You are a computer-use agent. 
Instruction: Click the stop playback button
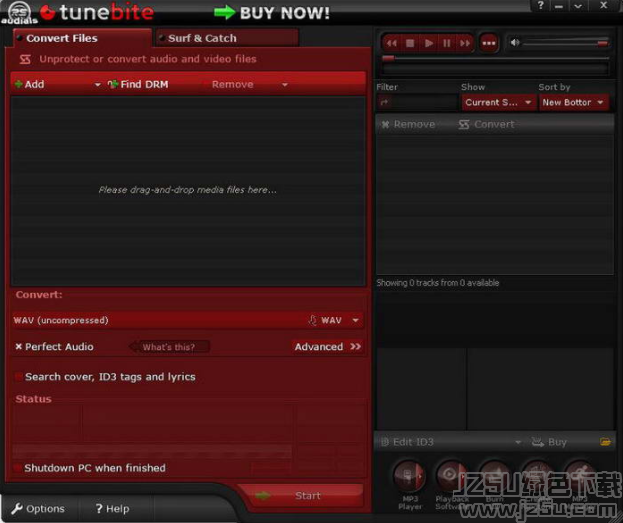410,43
